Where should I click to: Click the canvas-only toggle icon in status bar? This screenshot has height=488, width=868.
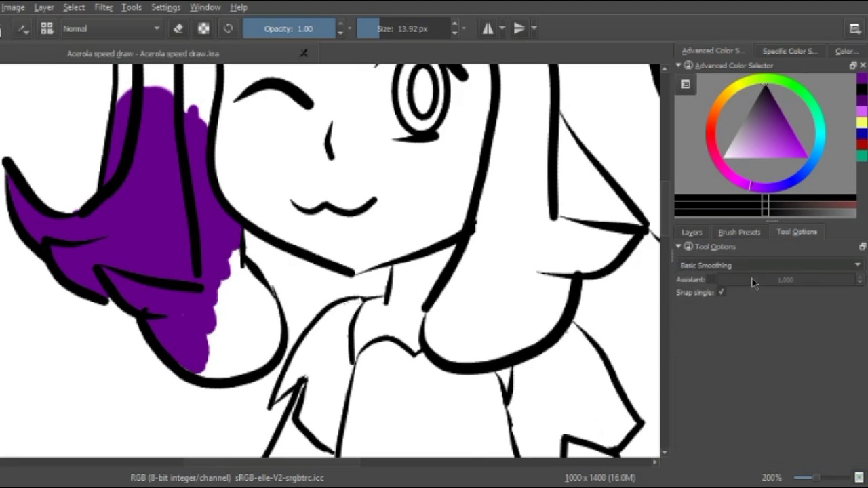tap(859, 477)
